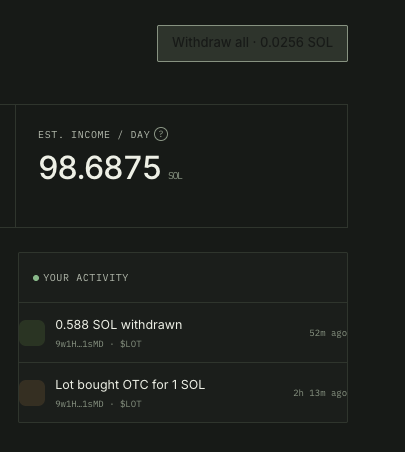Click the partially visible card left of Est. Income

[x=7, y=166]
